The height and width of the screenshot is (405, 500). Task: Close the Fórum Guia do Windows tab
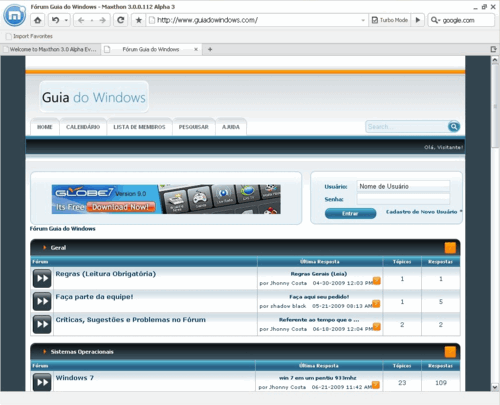point(196,49)
